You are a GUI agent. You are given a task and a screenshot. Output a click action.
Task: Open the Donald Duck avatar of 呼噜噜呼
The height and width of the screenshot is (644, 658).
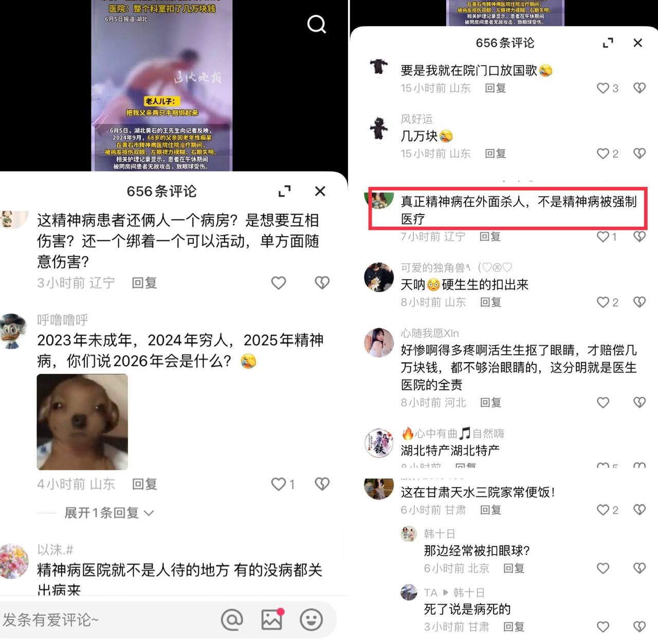[13, 331]
